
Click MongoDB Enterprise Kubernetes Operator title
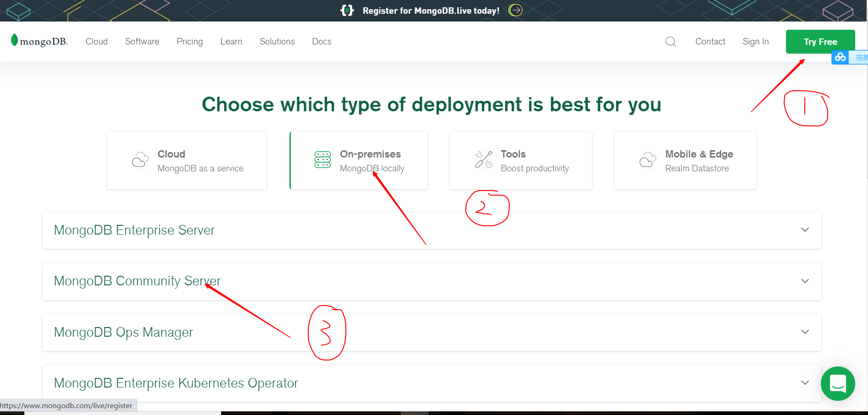pos(176,383)
